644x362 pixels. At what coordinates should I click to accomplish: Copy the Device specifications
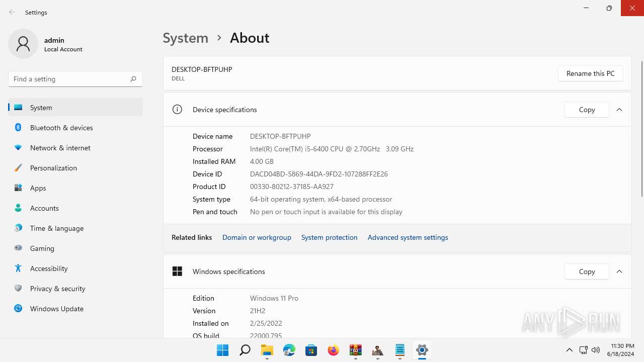[x=587, y=110]
